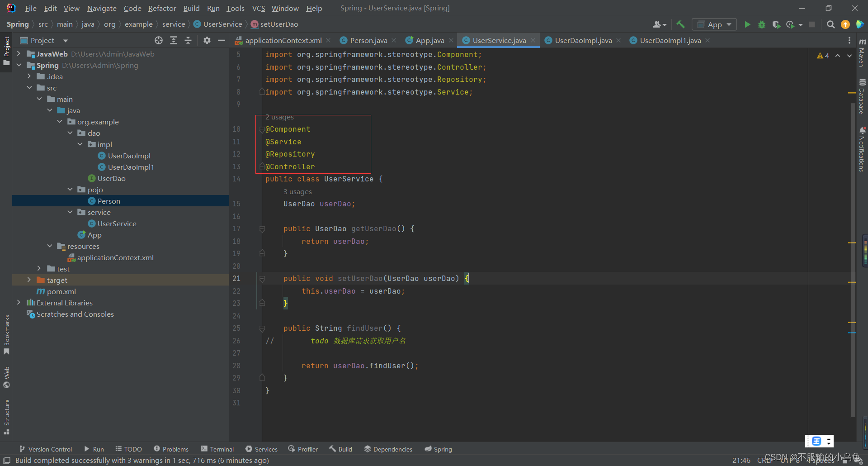868x466 pixels.
Task: Collapse the pojo package
Action: click(70, 190)
